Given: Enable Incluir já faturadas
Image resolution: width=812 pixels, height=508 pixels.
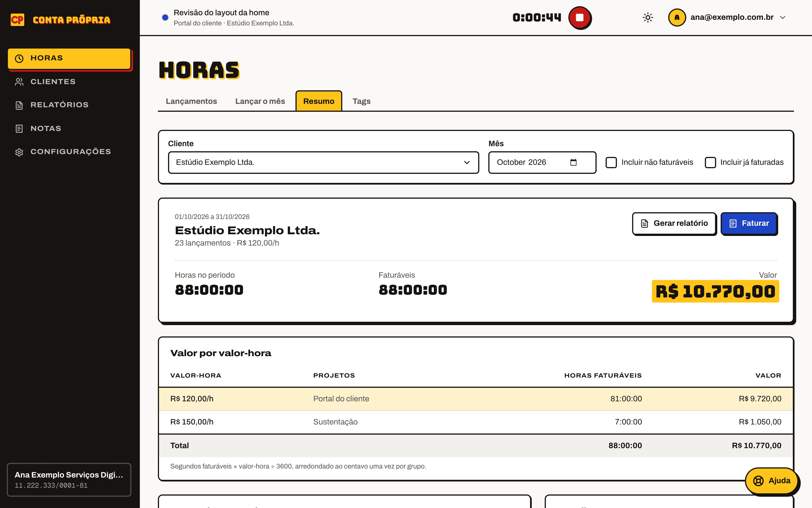Looking at the screenshot, I should (710, 162).
